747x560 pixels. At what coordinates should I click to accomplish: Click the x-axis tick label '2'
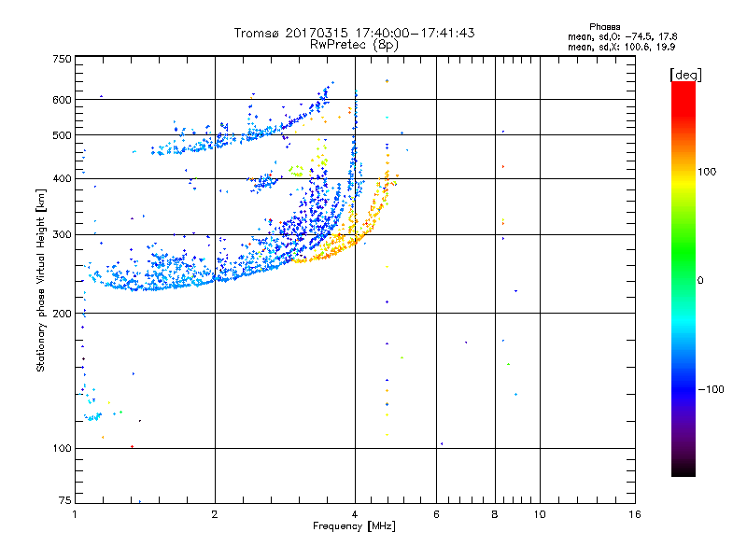(x=215, y=514)
